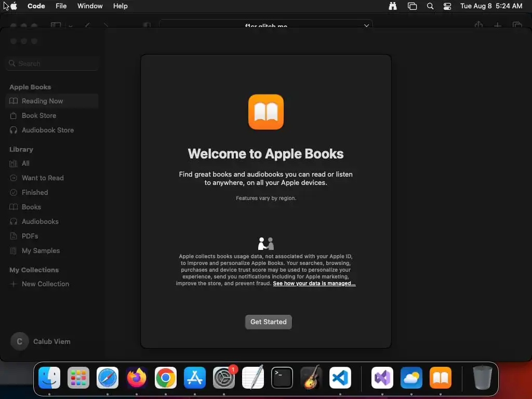Click the New Collection plus icon
This screenshot has width=532, height=399.
tap(13, 284)
